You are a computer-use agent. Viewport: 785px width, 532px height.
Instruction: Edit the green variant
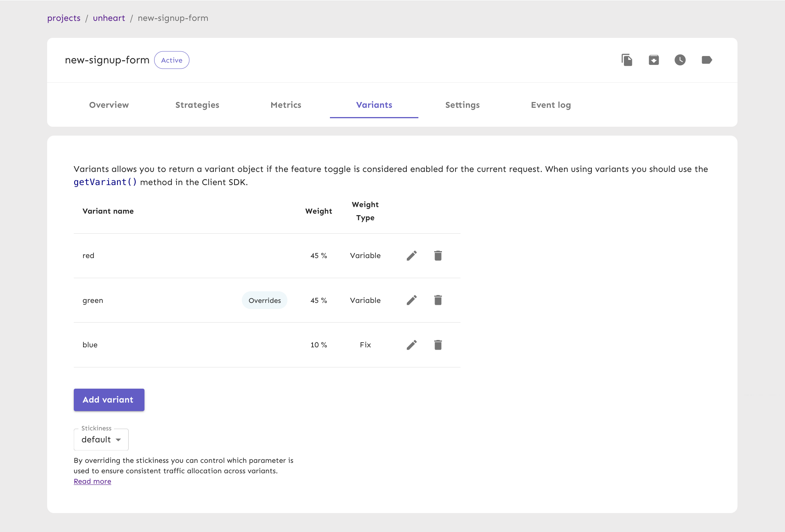click(412, 300)
